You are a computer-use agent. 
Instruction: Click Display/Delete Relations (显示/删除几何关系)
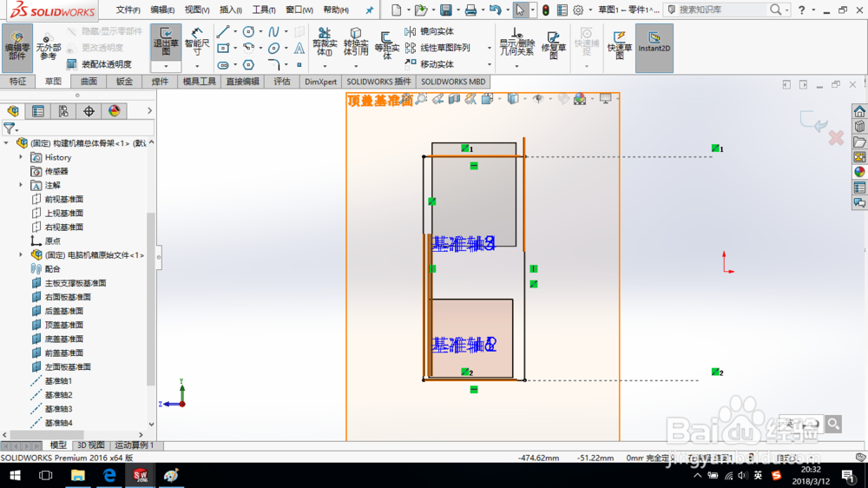[x=516, y=42]
